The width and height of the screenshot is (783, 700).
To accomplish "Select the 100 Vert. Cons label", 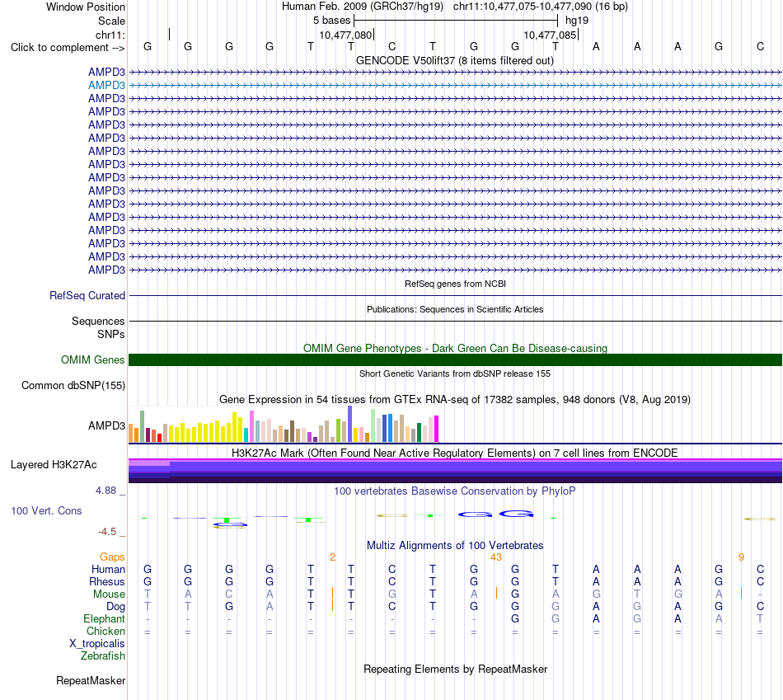I will (46, 510).
